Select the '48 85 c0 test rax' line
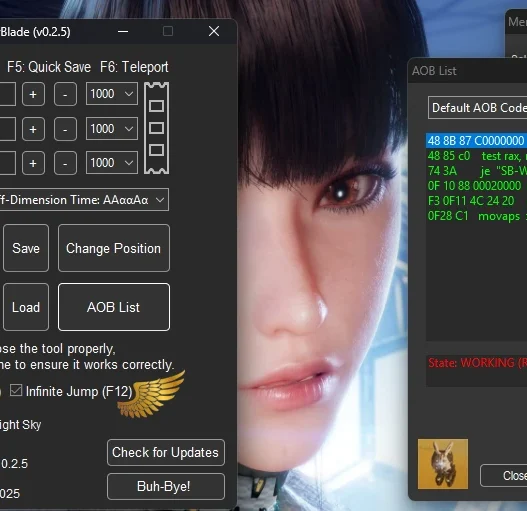 click(x=476, y=156)
